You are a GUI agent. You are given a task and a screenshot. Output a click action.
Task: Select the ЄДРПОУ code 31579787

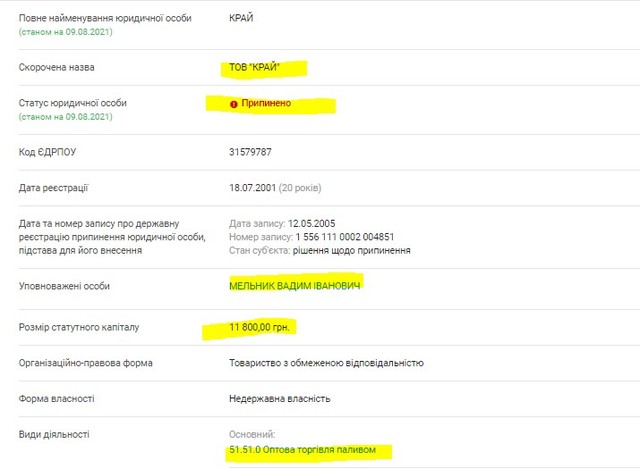(250, 152)
